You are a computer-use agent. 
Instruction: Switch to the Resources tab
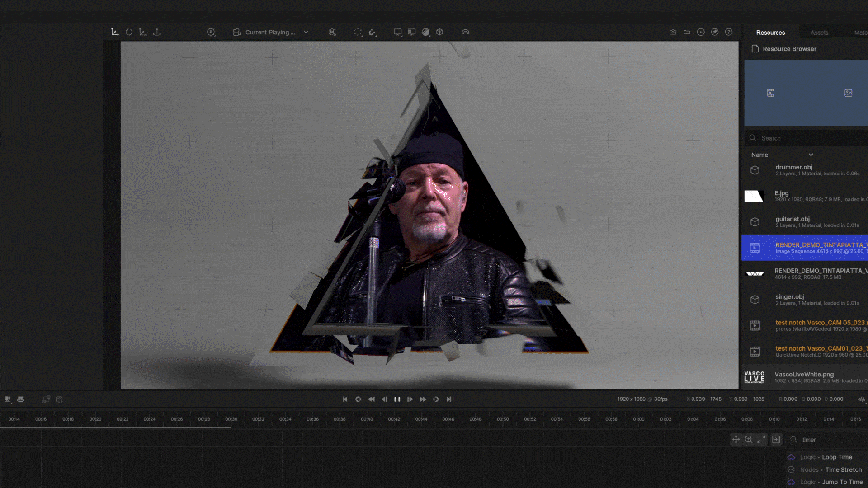(x=770, y=33)
